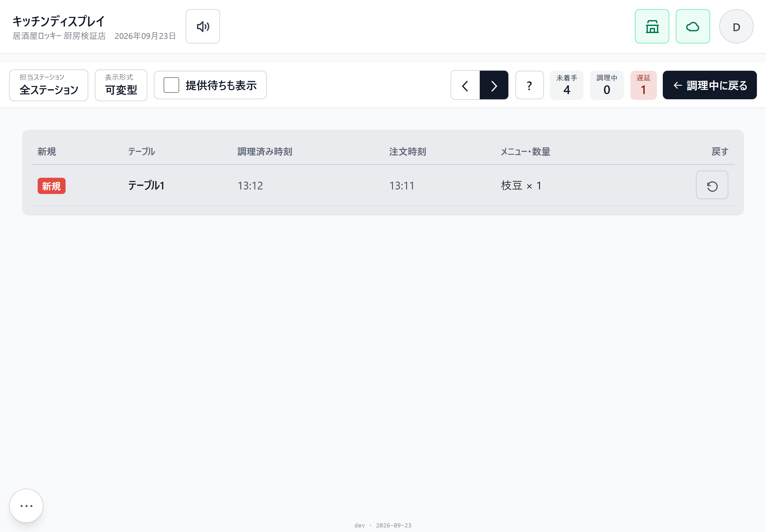This screenshot has width=766, height=532.
Task: Click 注文時刻 value 13:11
Action: click(x=402, y=186)
